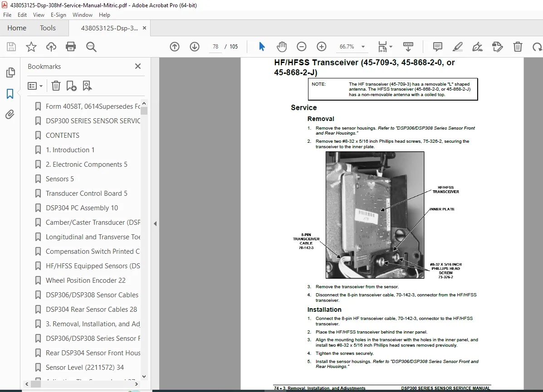This screenshot has height=392, width=543.
Task: Add a new bookmark icon
Action: [x=71, y=86]
